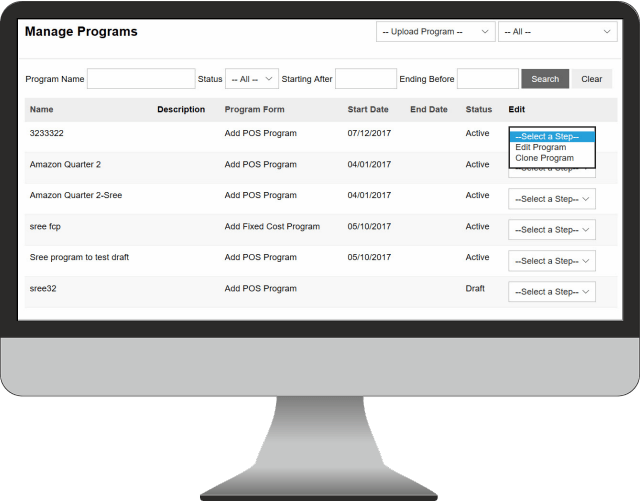This screenshot has width=640, height=501.
Task: Select Sree program to test draft name
Action: pos(79,257)
